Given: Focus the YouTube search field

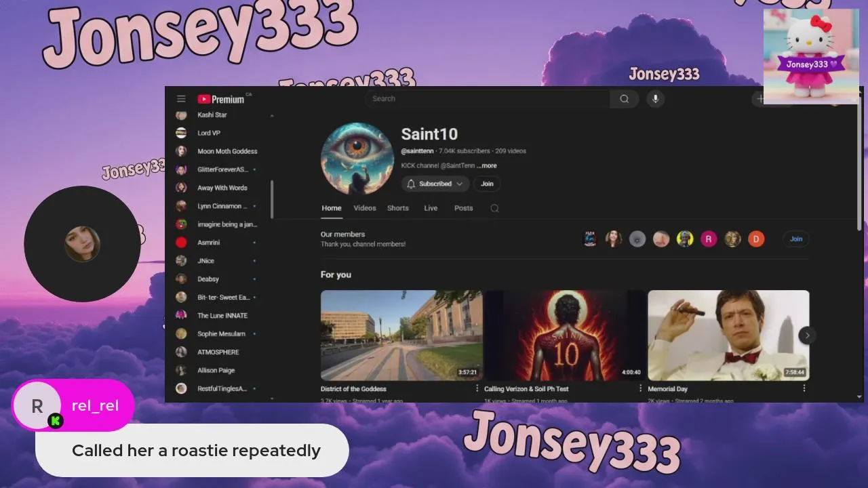Looking at the screenshot, I should click(x=488, y=99).
